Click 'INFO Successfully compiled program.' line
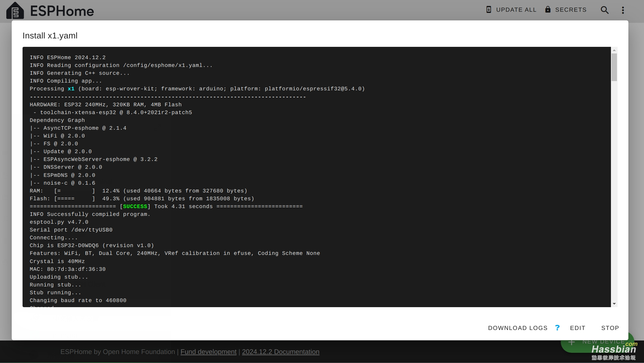 [90, 214]
